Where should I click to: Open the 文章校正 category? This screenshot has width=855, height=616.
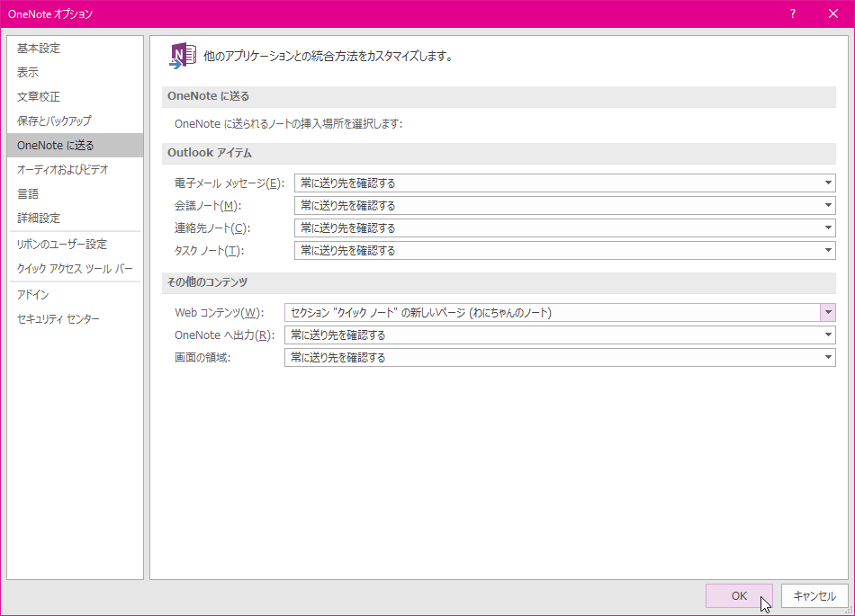click(x=76, y=97)
